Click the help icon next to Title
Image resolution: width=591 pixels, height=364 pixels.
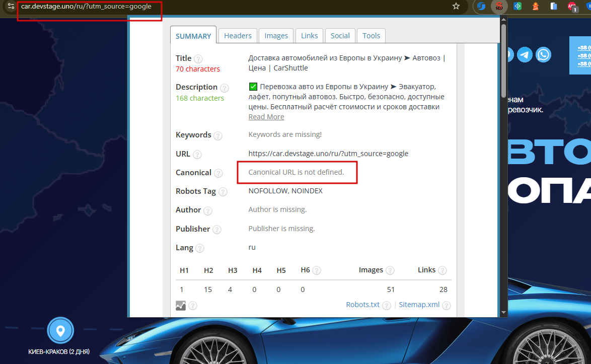coord(198,59)
